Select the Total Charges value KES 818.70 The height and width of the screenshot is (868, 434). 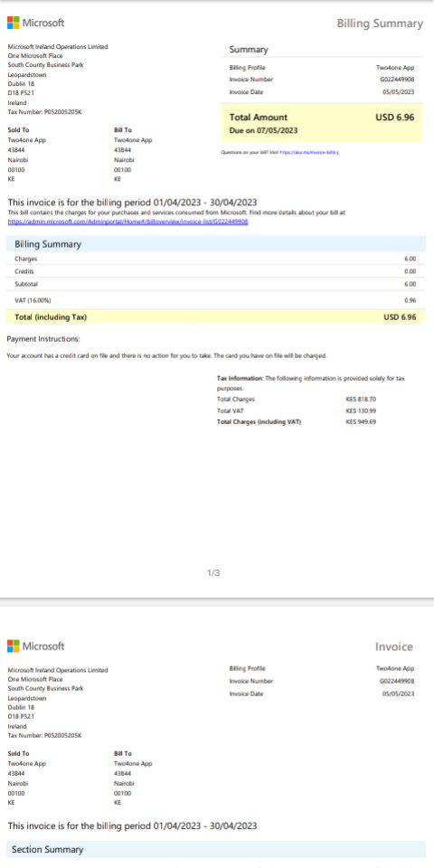click(x=361, y=399)
